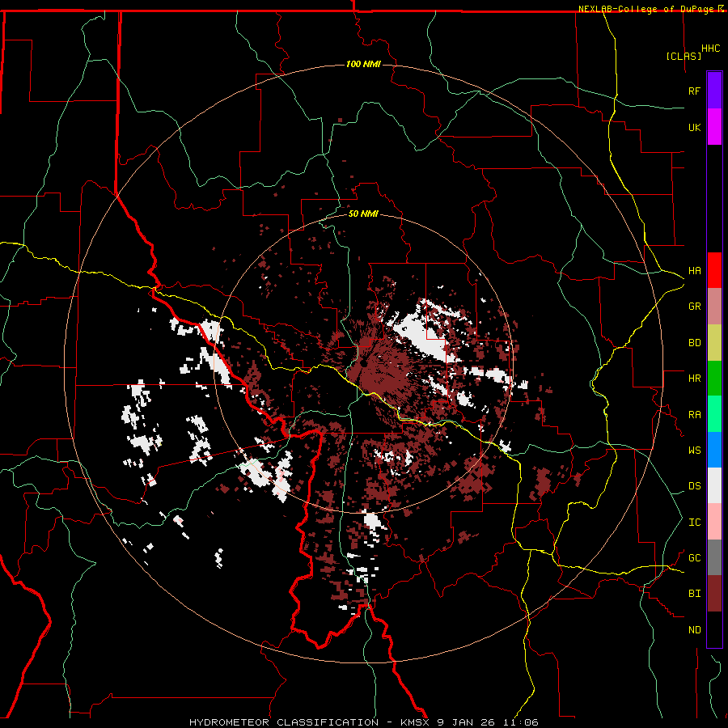Click the HHC product label
This screenshot has height=728, width=728.
point(710,49)
